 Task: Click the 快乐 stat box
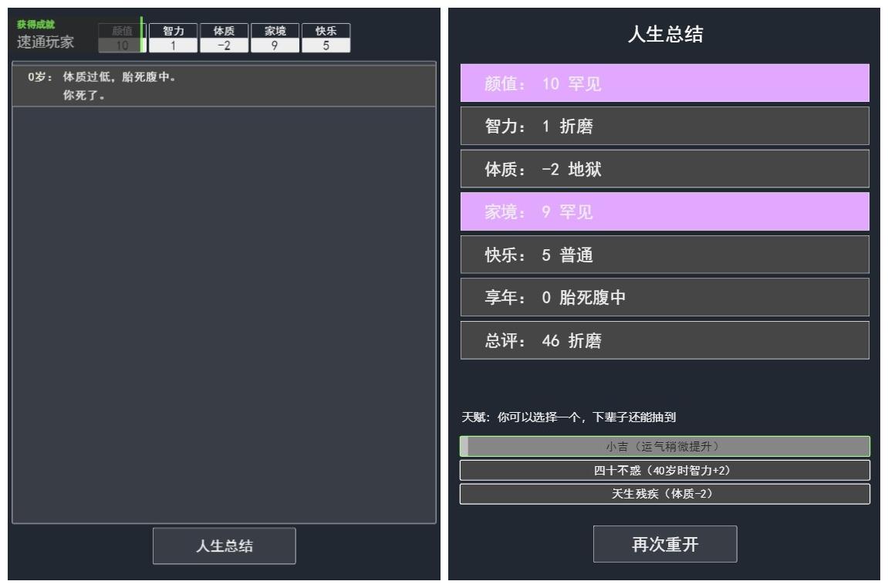tap(326, 38)
